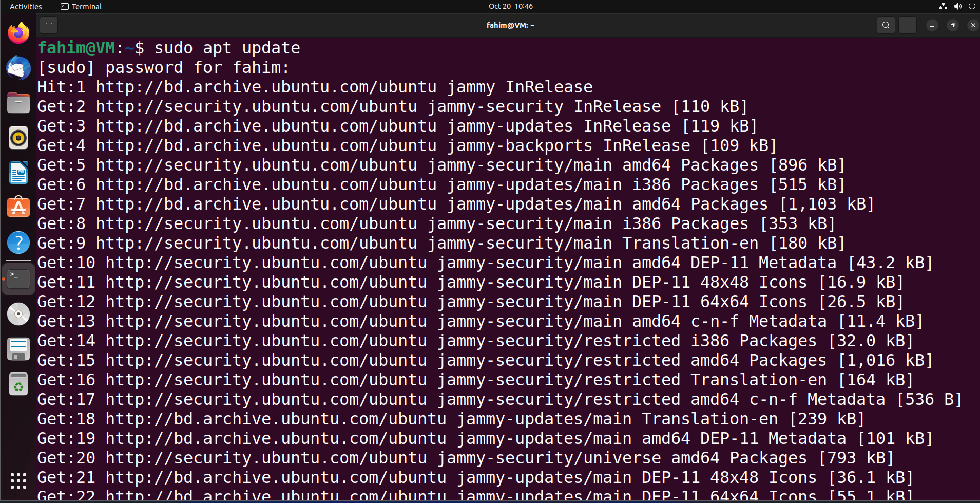Click the network status tray icon
The width and height of the screenshot is (980, 503).
(943, 6)
